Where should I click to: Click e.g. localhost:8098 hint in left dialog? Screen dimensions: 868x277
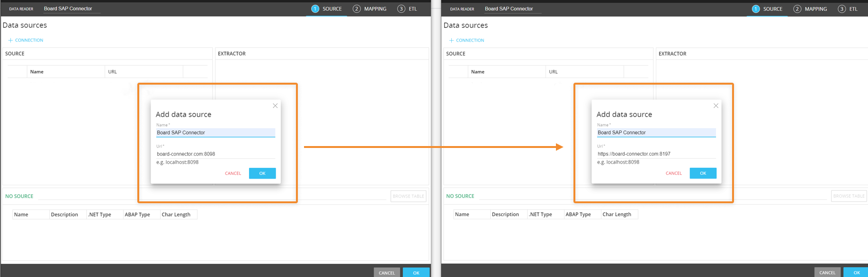click(x=178, y=162)
